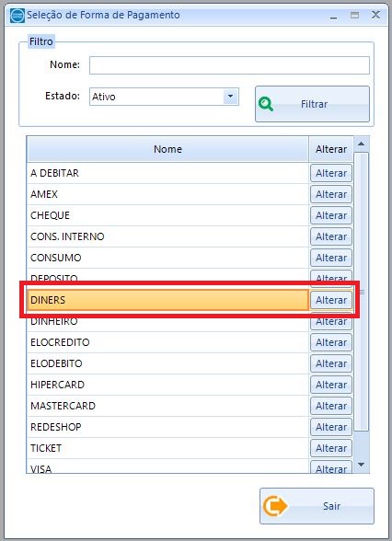Select the A DEBITAR row
The image size is (392, 541).
[x=167, y=173]
